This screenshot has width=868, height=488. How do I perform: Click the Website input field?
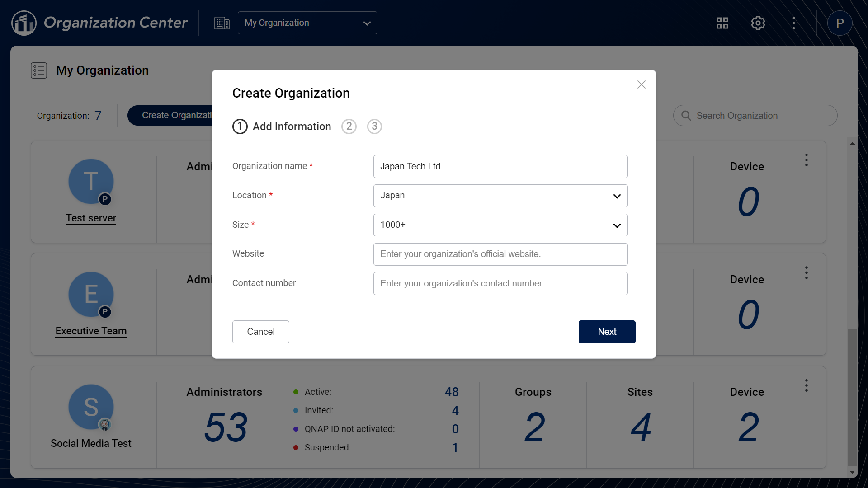point(500,254)
